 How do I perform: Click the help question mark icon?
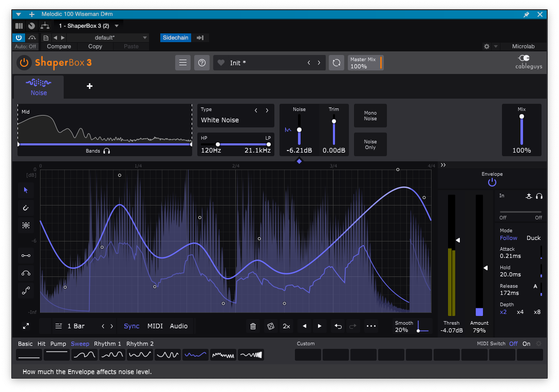[202, 63]
